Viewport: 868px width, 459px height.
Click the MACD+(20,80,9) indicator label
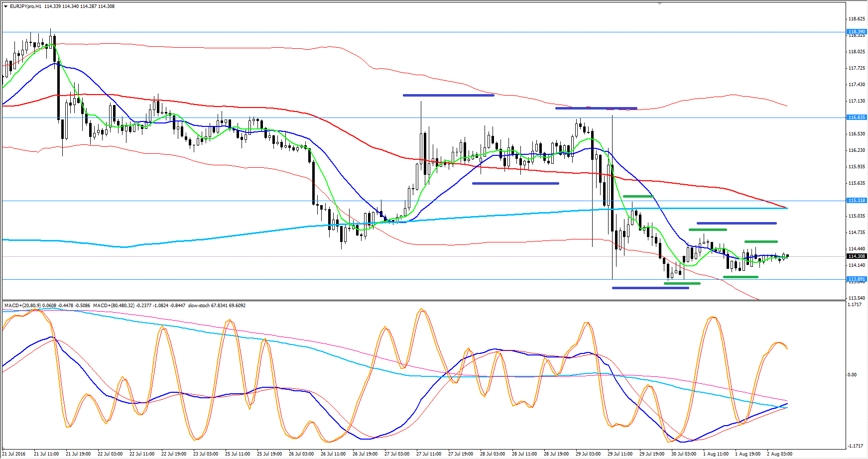pyautogui.click(x=23, y=306)
